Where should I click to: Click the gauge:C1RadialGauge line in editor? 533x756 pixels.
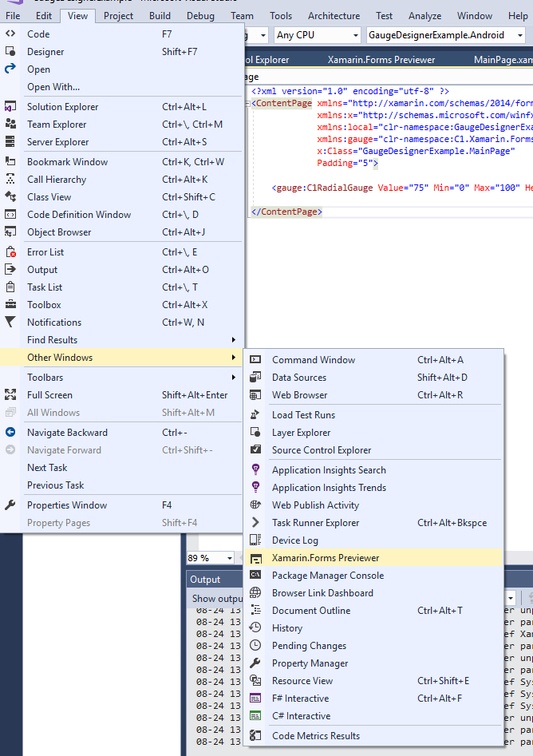coord(402,188)
